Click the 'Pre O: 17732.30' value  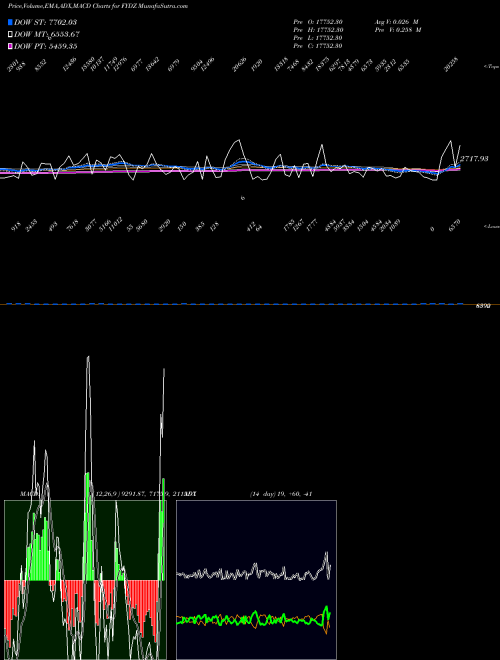coord(318,22)
